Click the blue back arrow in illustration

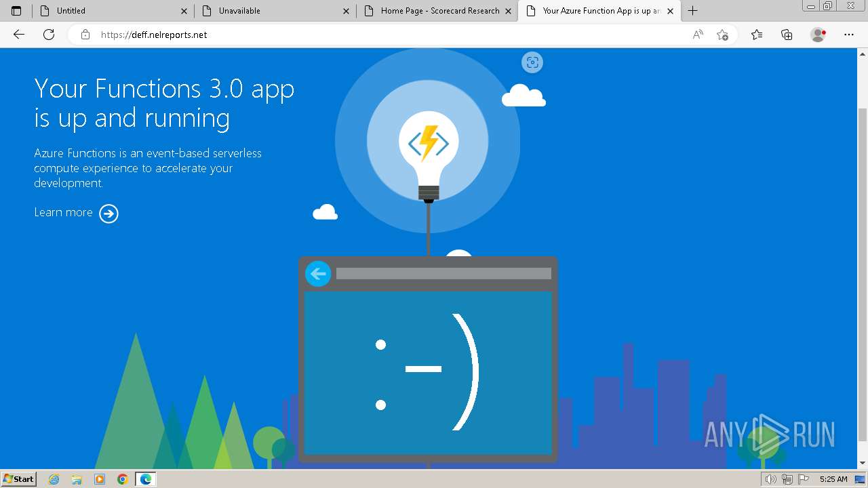(x=318, y=274)
